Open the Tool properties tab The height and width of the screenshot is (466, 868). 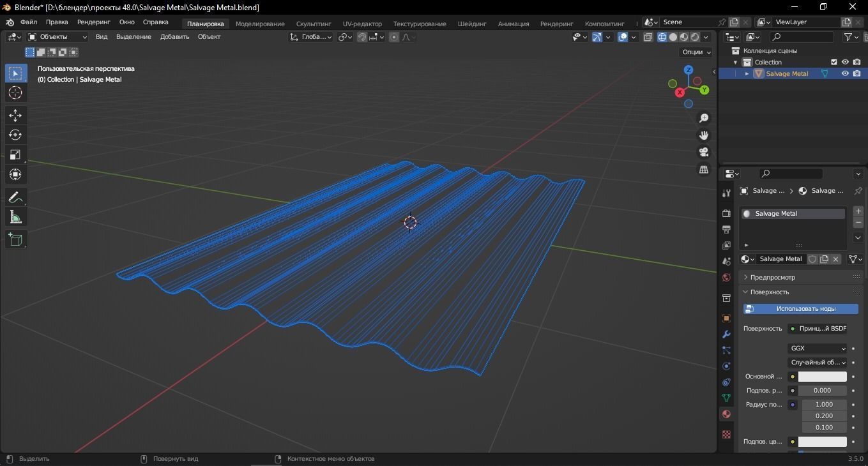(x=726, y=193)
